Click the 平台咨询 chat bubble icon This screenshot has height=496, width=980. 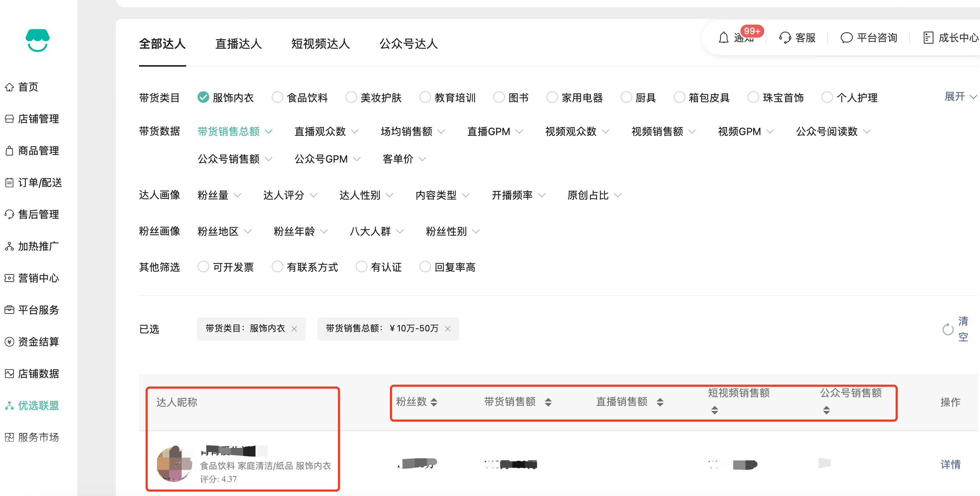point(846,38)
